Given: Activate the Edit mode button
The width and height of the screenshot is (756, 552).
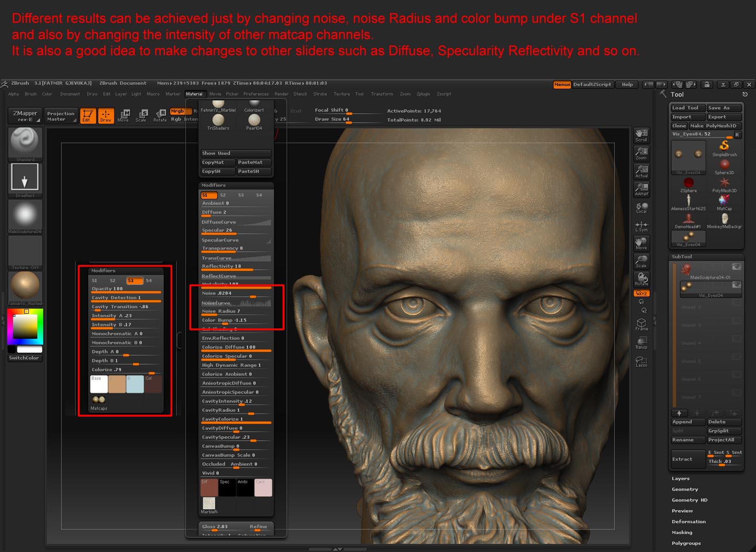Looking at the screenshot, I should (88, 115).
